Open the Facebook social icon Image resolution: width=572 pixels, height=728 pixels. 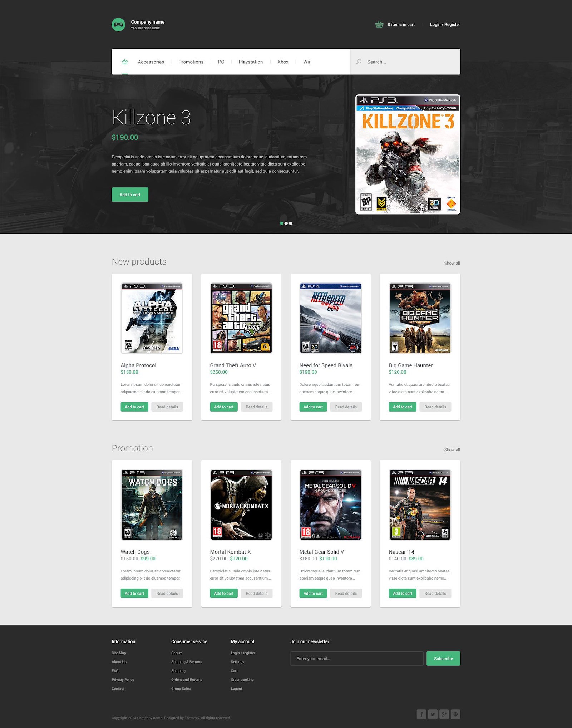point(421,714)
